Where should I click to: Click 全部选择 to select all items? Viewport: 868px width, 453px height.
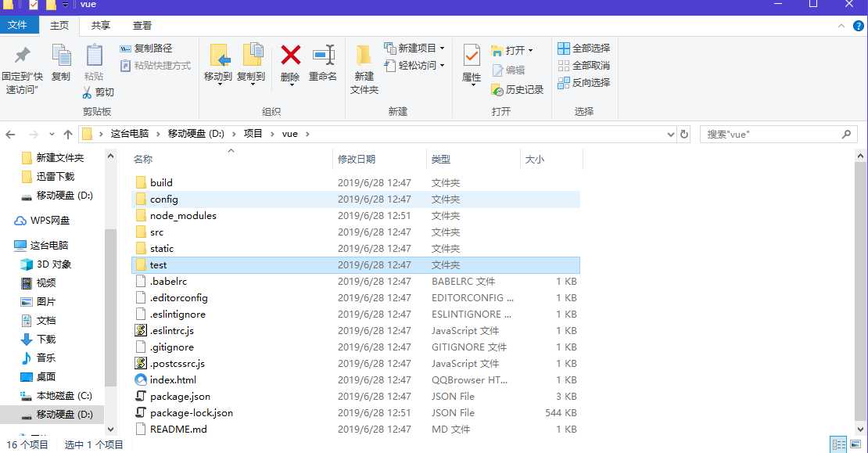pos(583,47)
